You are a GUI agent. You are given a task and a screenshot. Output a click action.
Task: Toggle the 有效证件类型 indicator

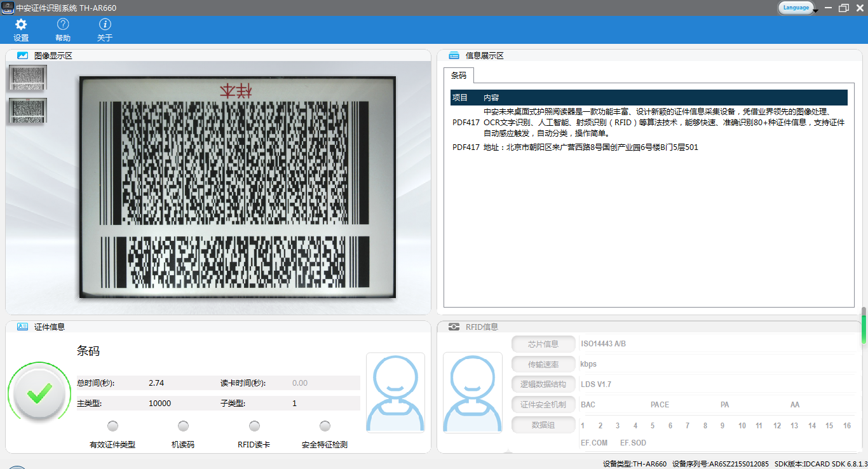[x=112, y=426]
